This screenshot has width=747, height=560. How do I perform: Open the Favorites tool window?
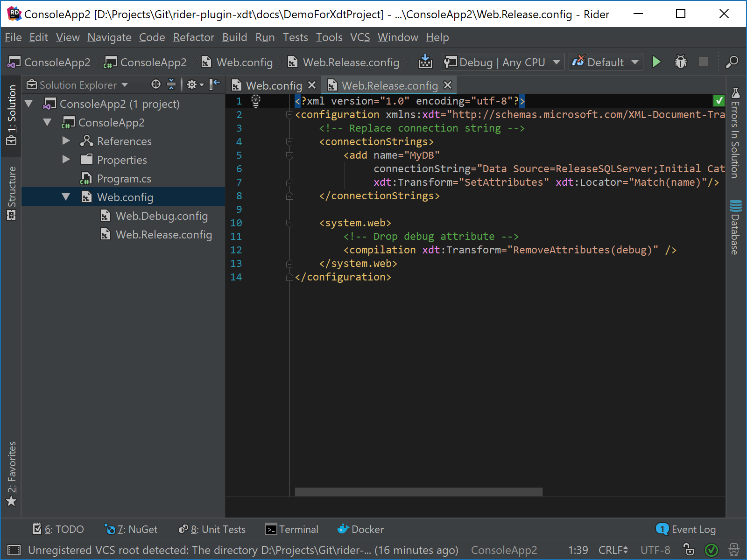(12, 474)
